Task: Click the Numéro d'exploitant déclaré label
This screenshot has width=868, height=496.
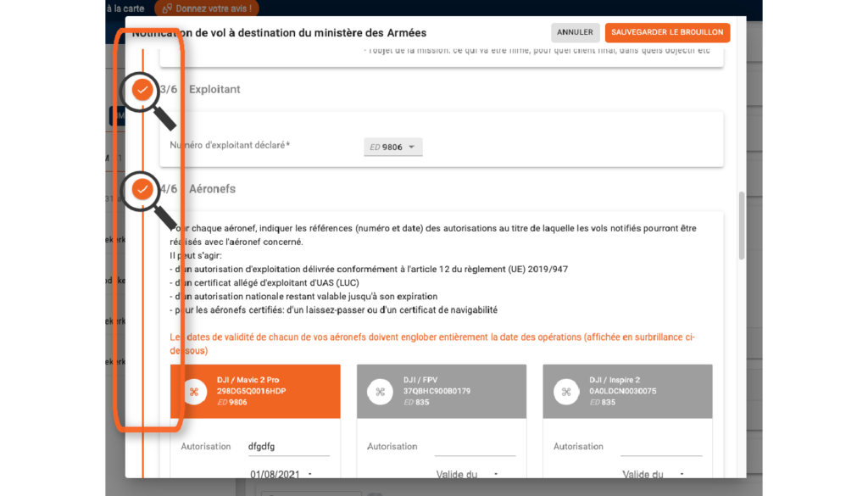Action: click(230, 145)
